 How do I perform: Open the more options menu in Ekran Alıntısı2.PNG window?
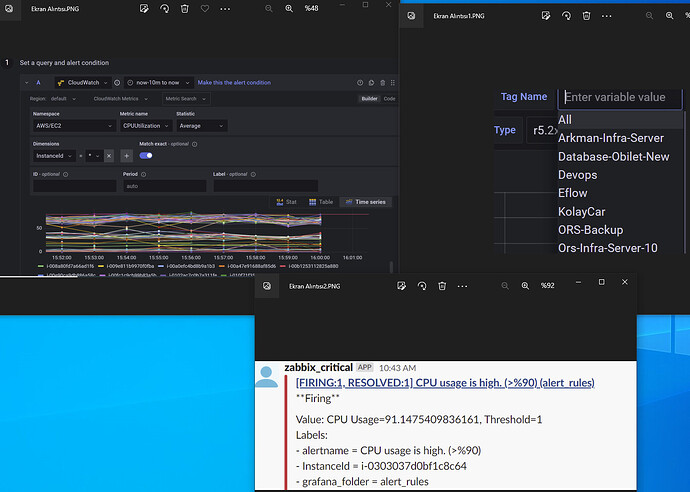click(x=462, y=286)
